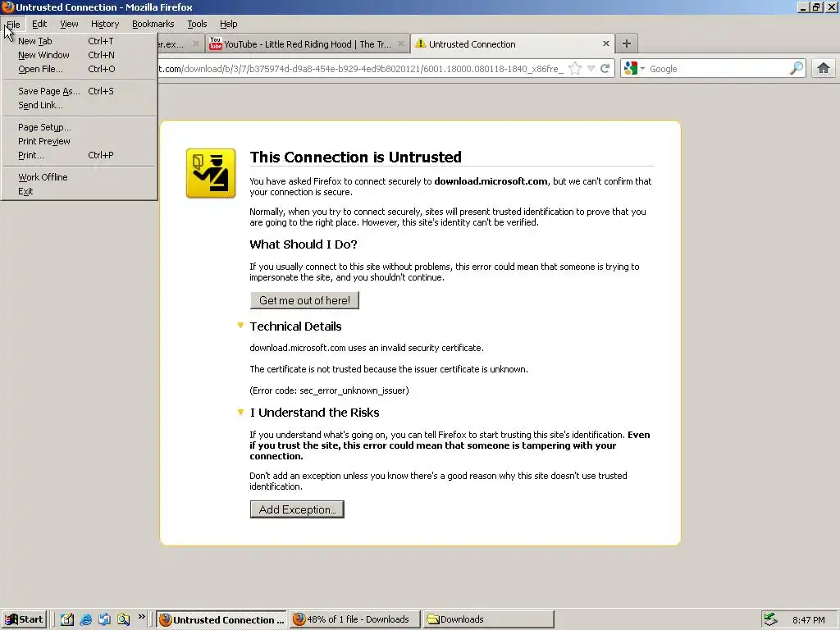
Task: Click the new tab plus button
Action: coord(626,44)
